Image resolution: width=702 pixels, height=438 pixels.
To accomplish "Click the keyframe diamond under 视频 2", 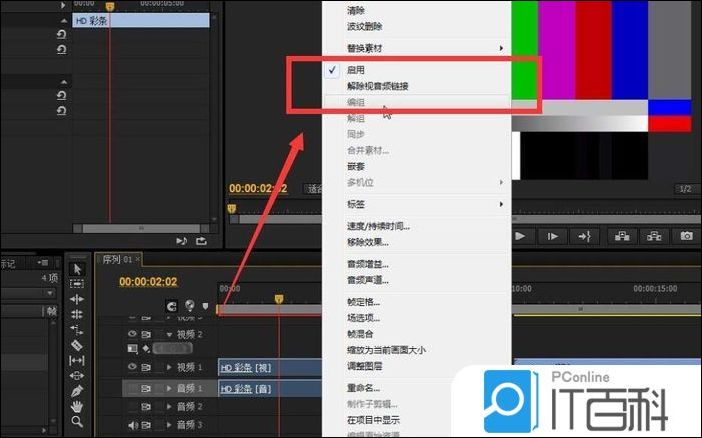I will coord(146,348).
